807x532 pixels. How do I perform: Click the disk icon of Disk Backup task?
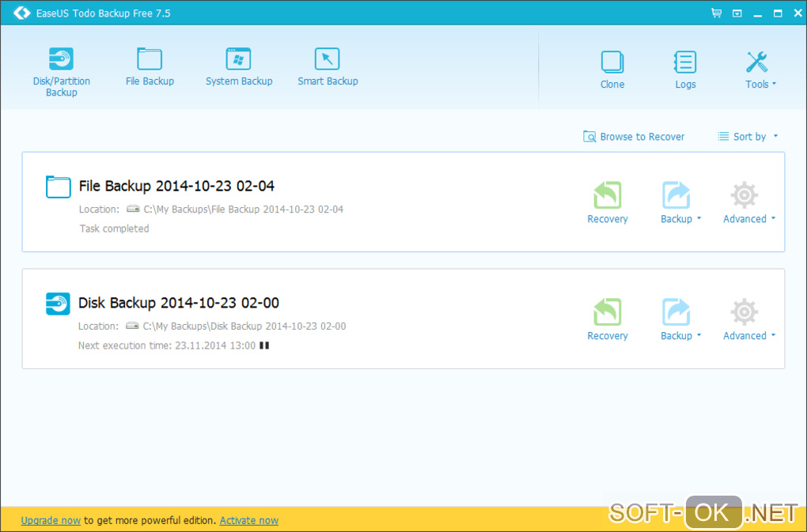pos(58,304)
